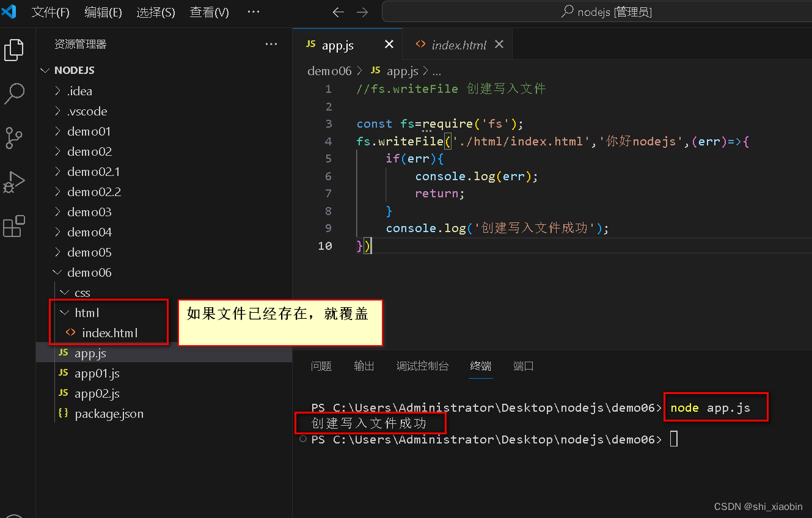Collapse the NODEJS workspace section
The height and width of the screenshot is (518, 812).
pos(45,70)
